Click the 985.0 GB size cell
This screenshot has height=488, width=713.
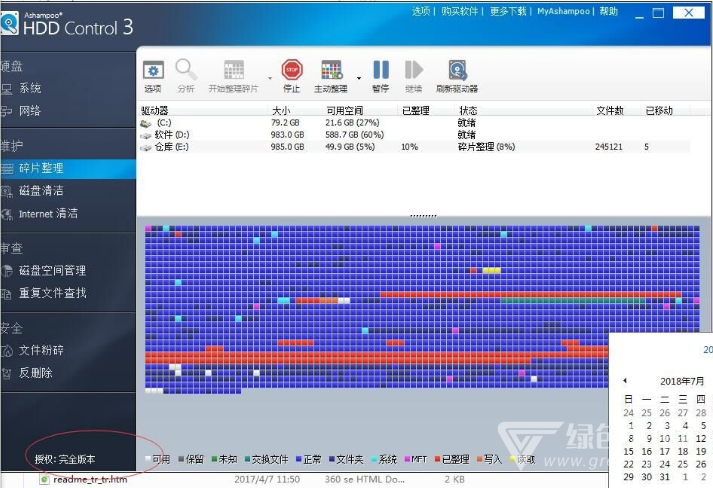[x=287, y=147]
